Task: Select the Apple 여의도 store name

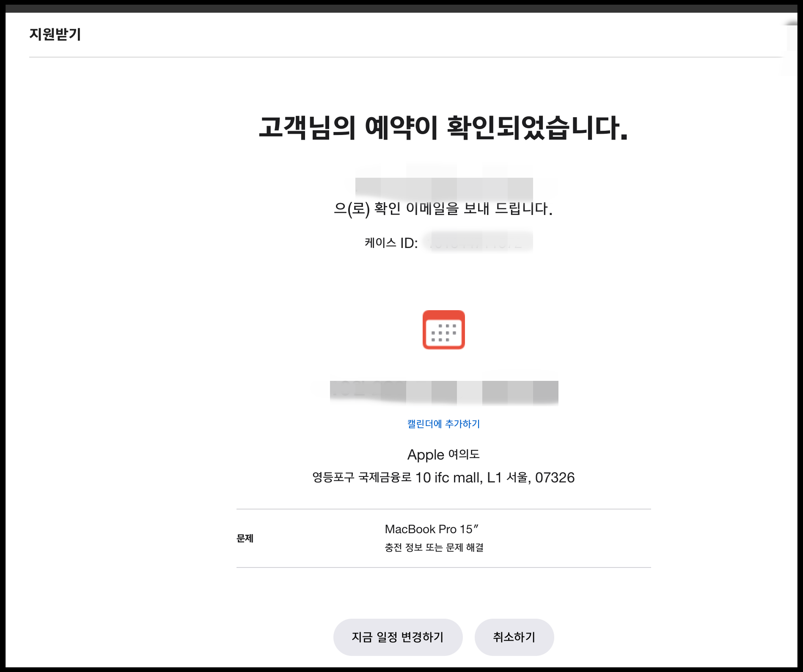Action: pos(443,454)
